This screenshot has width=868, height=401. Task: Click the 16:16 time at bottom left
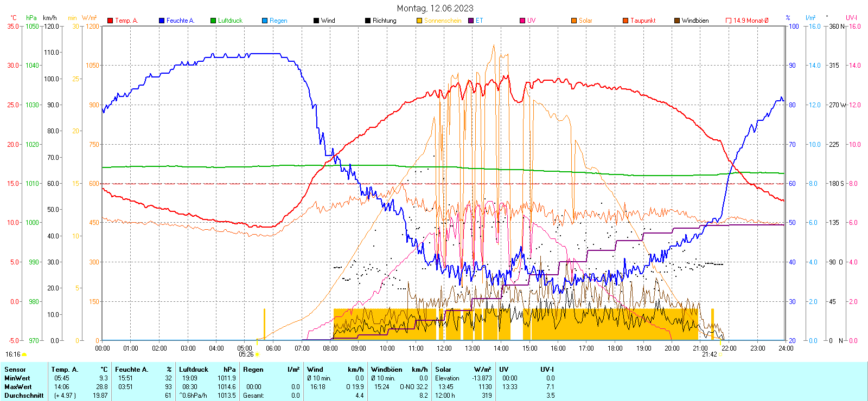tap(12, 354)
